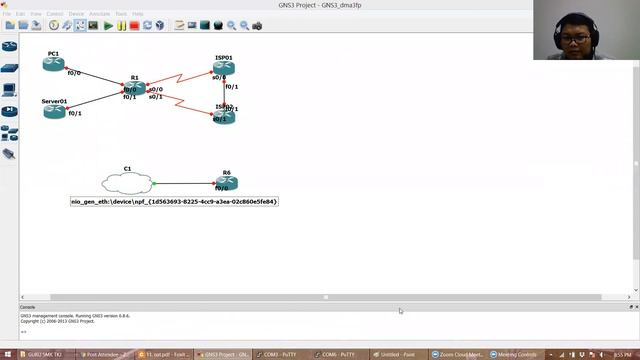Browse security devices in the left sidebar
Image resolution: width=640 pixels, height=360 pixels.
9,111
